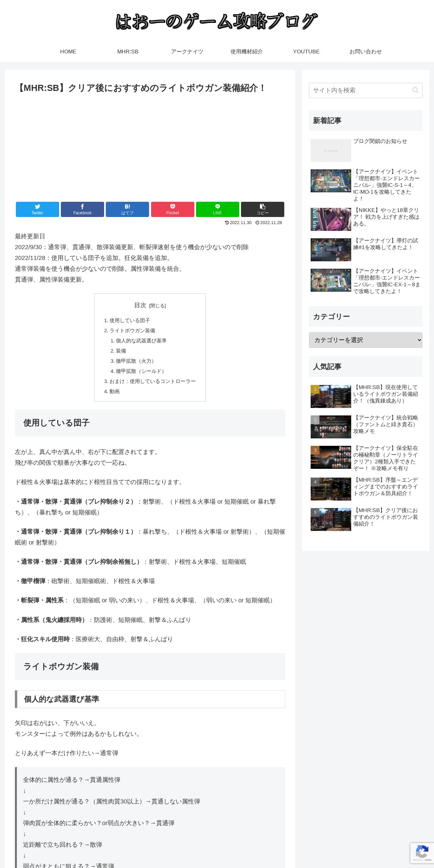The height and width of the screenshot is (868, 434).
Task: Open the NO IMAGE thumbnail post
Action: [331, 150]
